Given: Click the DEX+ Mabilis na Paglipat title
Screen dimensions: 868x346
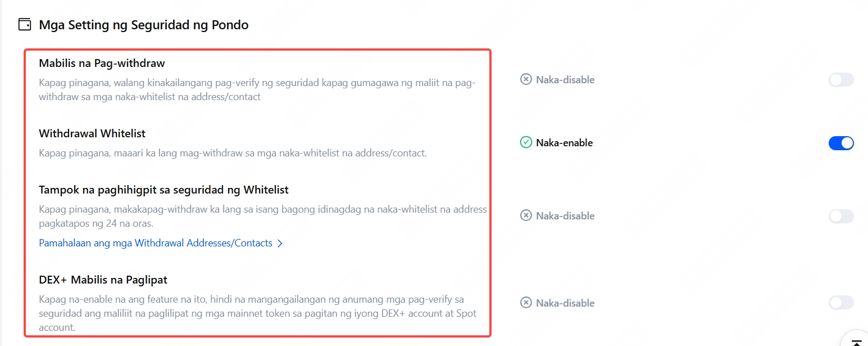Looking at the screenshot, I should (103, 280).
